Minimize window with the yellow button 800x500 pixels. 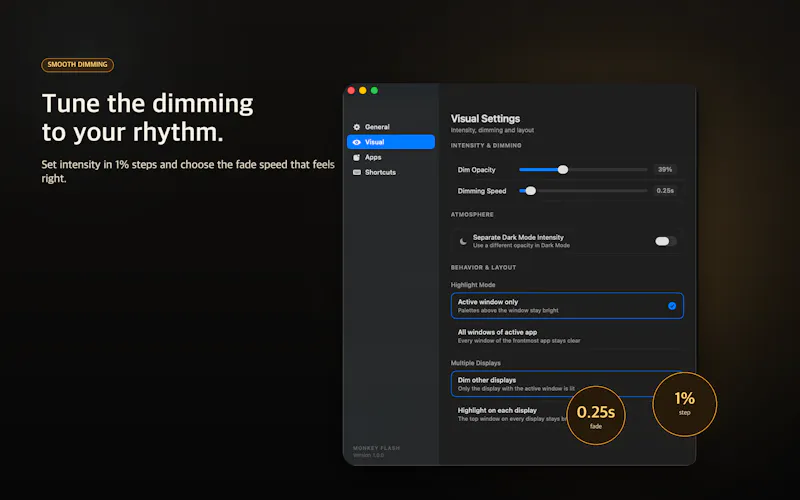coord(363,90)
